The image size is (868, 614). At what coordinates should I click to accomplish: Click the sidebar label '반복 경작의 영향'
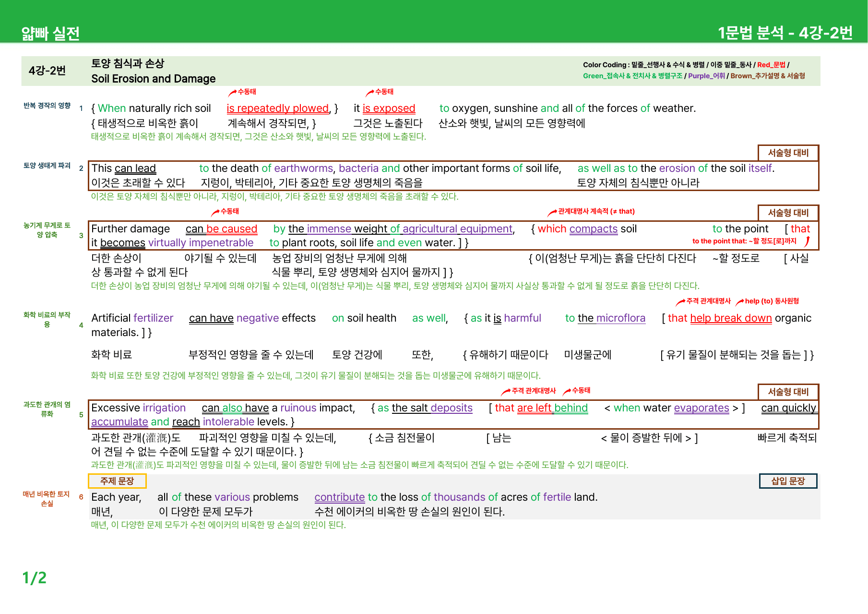click(x=47, y=106)
